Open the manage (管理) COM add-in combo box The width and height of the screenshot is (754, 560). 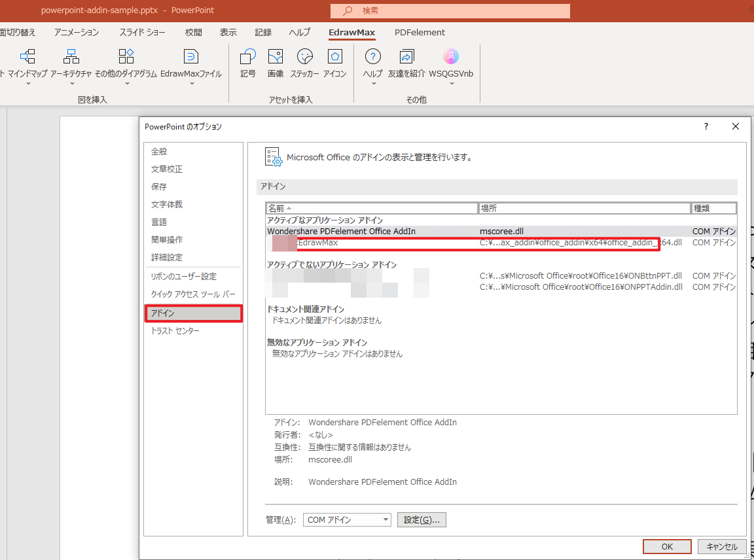pos(347,519)
